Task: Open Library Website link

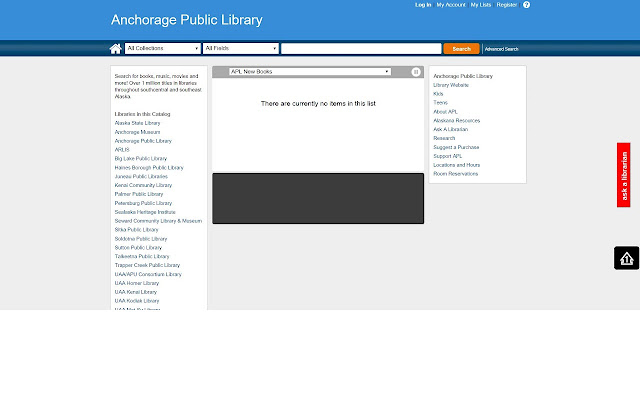Action: pos(451,85)
